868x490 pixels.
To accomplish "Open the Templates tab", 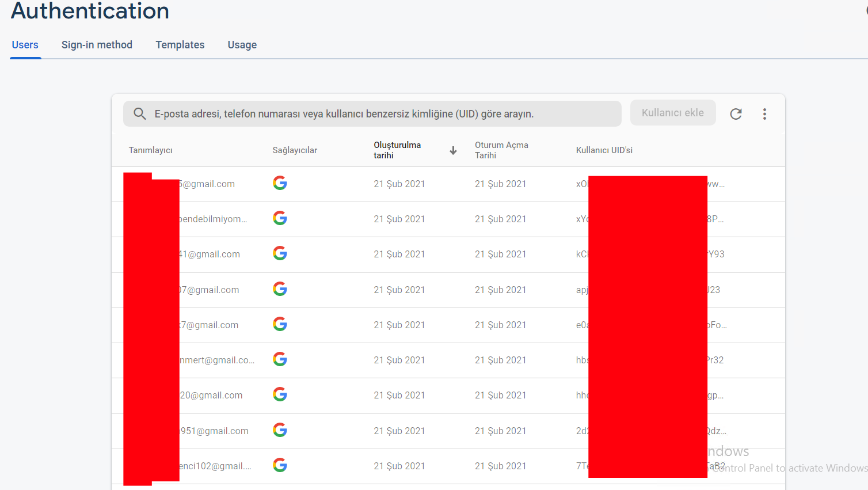I will tap(180, 45).
